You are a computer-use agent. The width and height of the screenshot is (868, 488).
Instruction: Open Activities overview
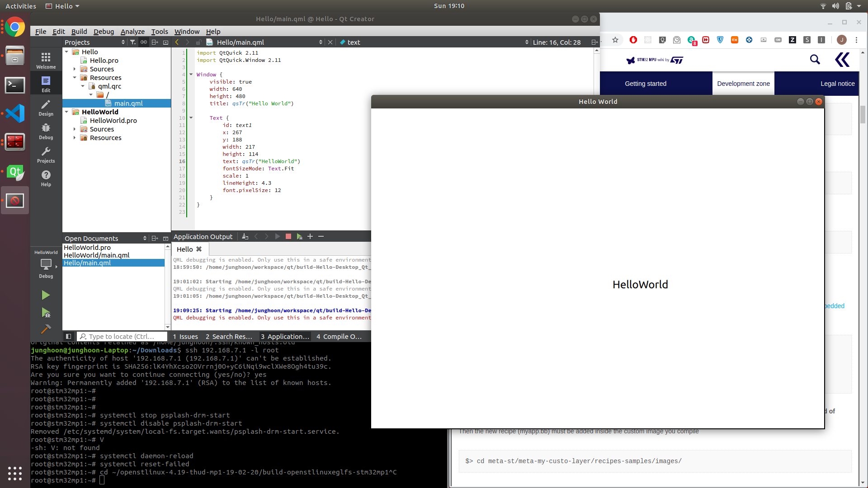(x=21, y=6)
